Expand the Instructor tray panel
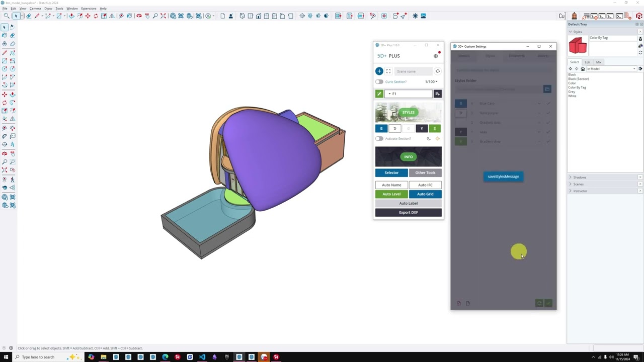This screenshot has height=362, width=644. (x=571, y=191)
